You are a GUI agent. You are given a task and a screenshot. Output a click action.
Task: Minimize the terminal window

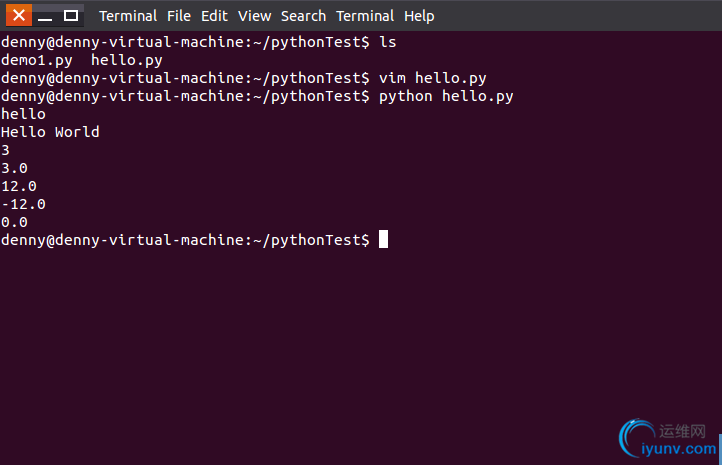[45, 16]
